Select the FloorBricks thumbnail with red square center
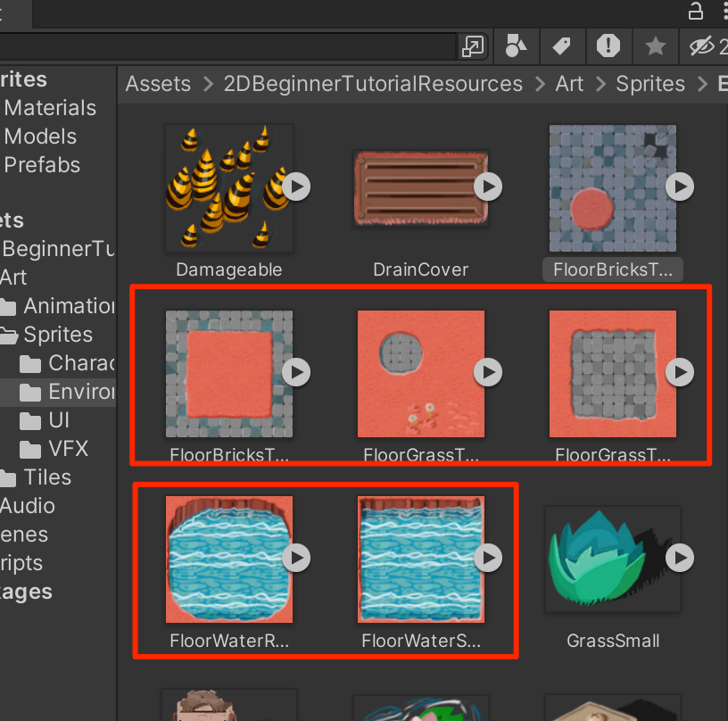Image resolution: width=728 pixels, height=721 pixels. click(x=229, y=374)
